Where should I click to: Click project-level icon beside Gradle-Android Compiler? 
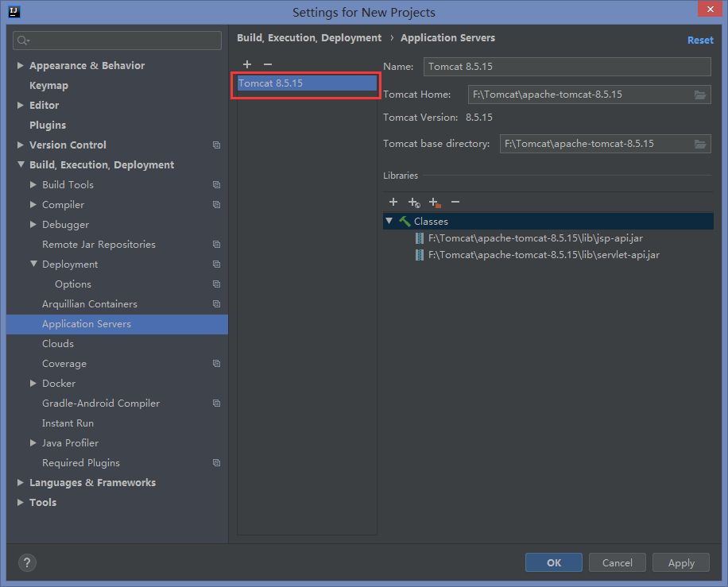point(216,404)
